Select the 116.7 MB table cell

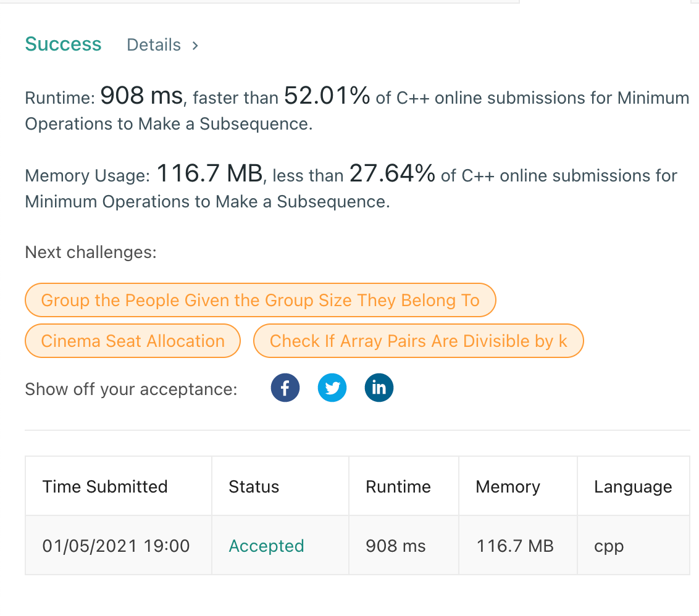(515, 546)
